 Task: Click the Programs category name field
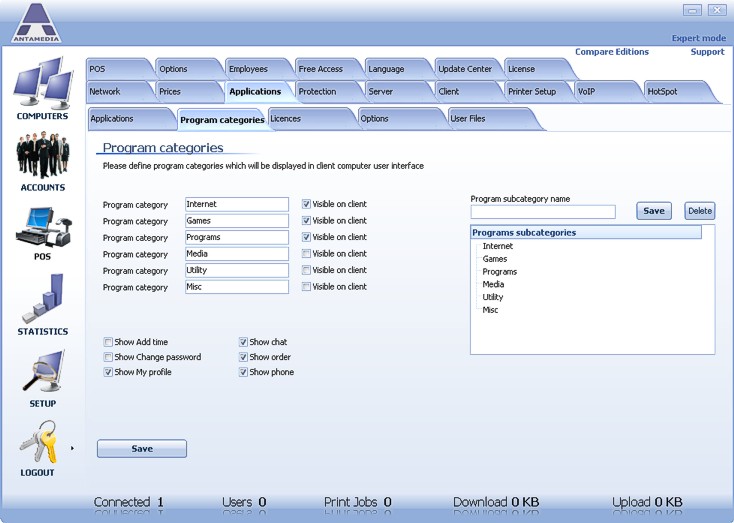click(x=237, y=237)
